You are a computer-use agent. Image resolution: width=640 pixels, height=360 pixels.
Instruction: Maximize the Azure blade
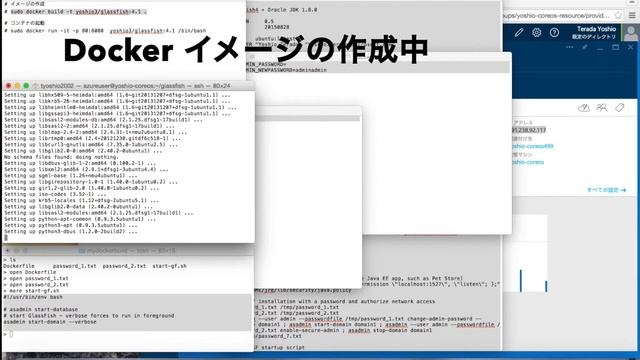point(616,47)
